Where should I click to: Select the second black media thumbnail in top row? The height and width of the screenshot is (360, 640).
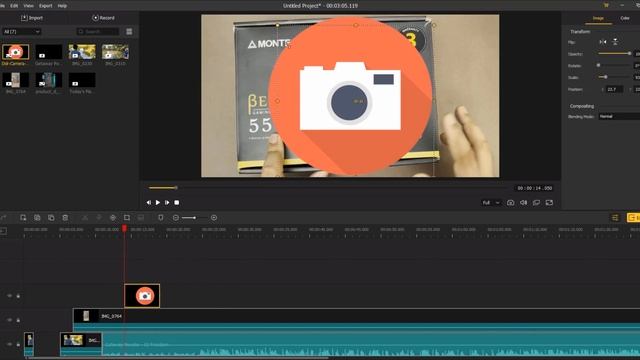pos(49,52)
